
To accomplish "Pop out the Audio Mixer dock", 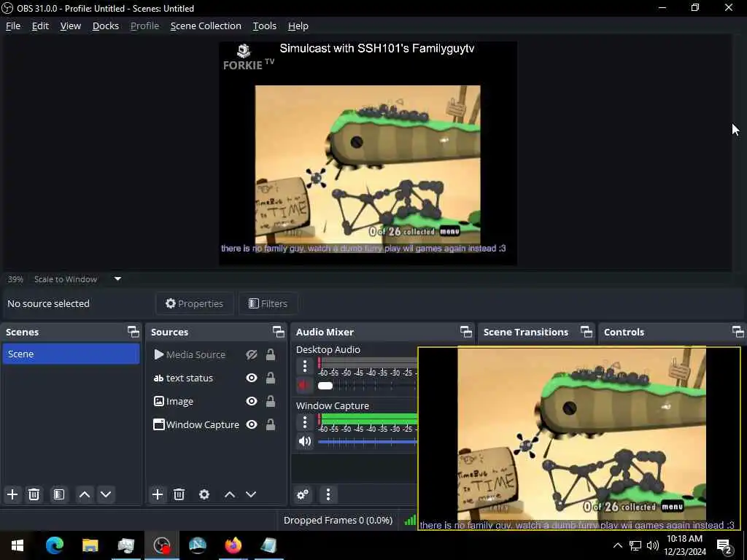I will pyautogui.click(x=466, y=332).
